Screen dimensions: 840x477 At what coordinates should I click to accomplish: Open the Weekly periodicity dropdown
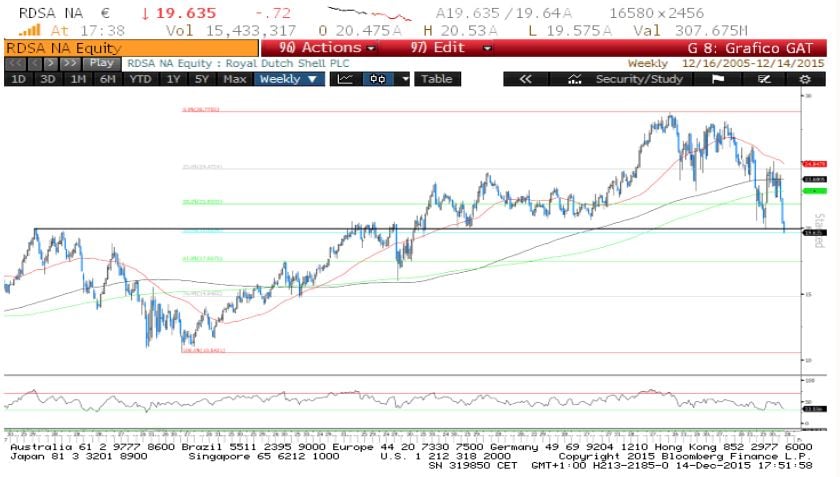(289, 79)
